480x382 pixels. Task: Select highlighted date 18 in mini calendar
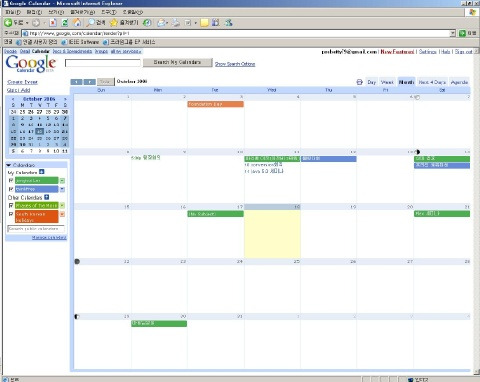coord(40,131)
